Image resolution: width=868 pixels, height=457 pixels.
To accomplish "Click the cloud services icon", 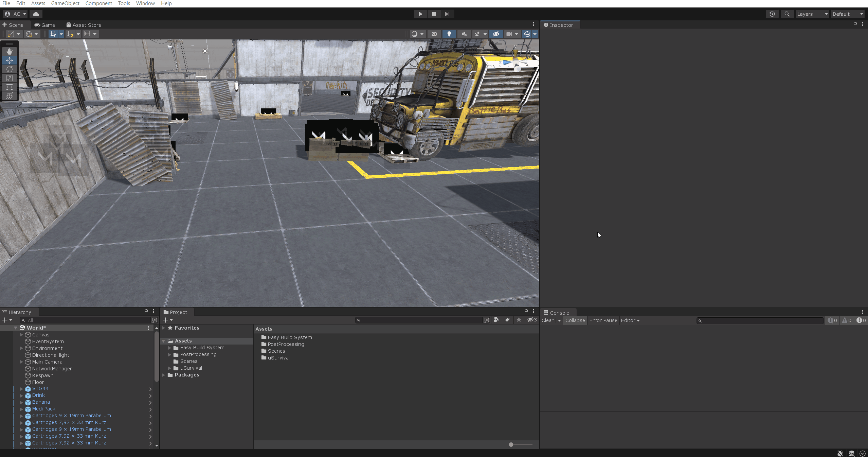I will 36,14.
